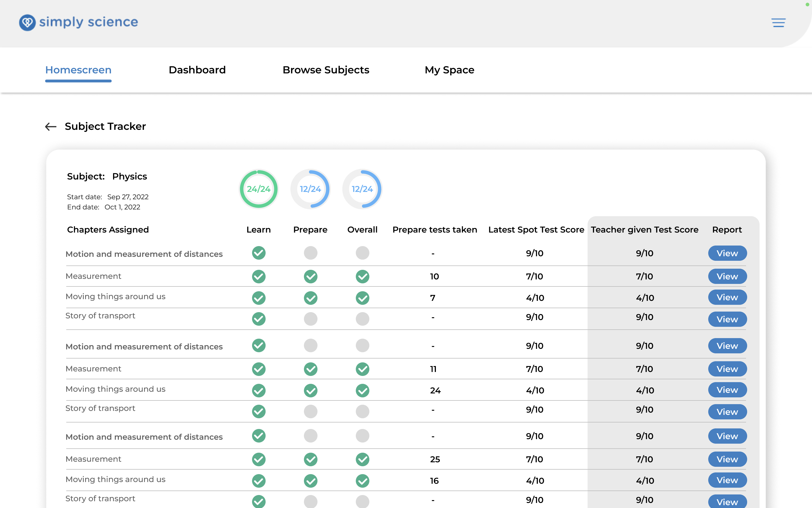Image resolution: width=812 pixels, height=508 pixels.
Task: Go to the Browse Subjects tab
Action: pos(326,70)
